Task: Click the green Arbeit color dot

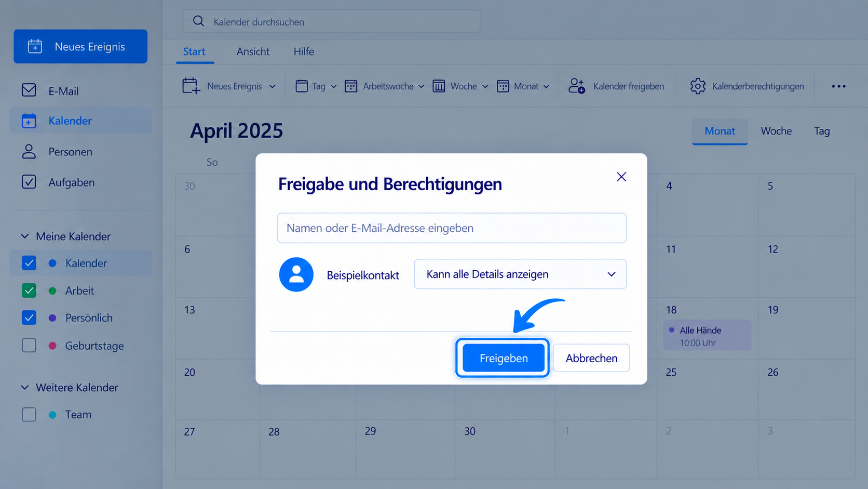Action: click(52, 290)
